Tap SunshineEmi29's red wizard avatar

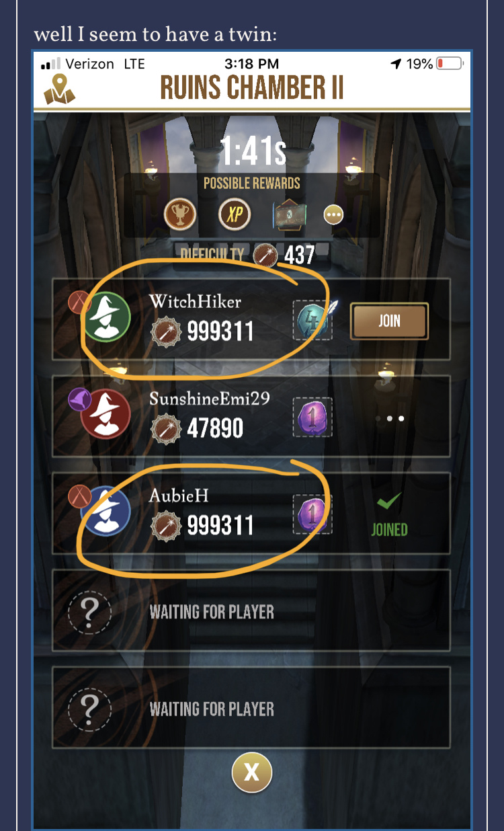[x=106, y=413]
